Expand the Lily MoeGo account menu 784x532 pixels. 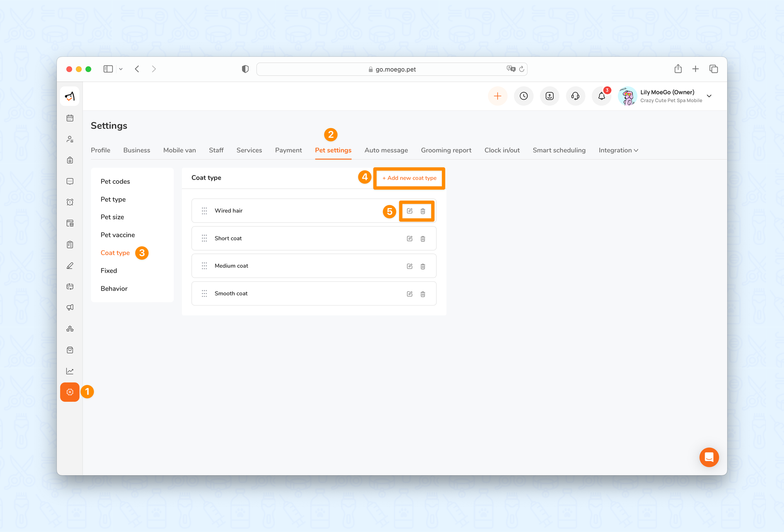(709, 96)
